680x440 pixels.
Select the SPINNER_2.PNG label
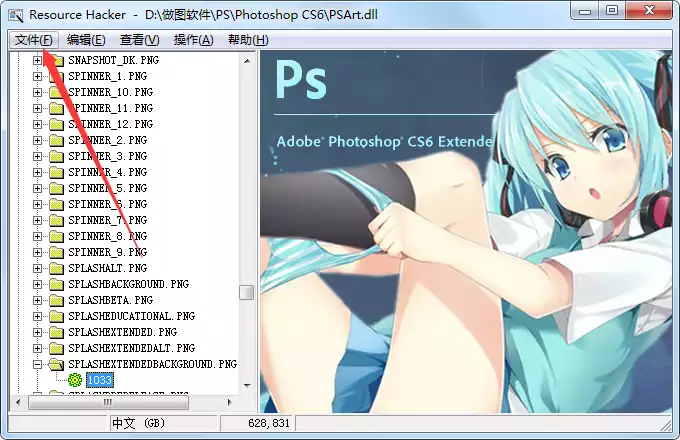coord(108,140)
